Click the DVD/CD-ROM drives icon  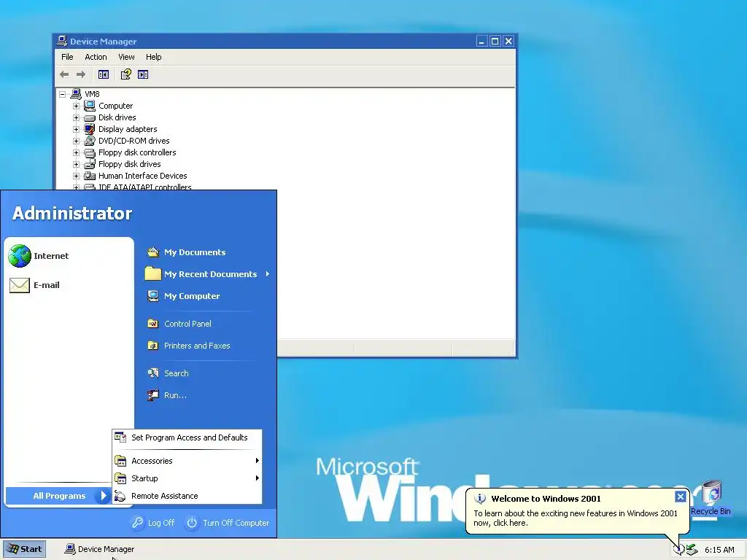coord(90,141)
